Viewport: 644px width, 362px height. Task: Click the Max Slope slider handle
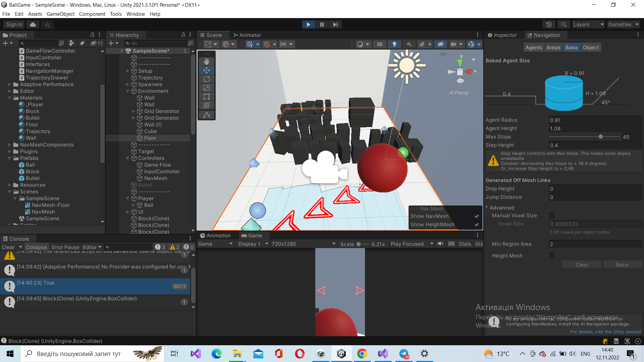601,137
